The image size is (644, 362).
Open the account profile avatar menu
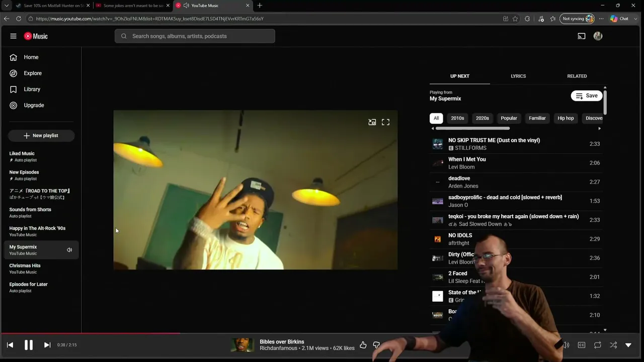[x=598, y=36]
